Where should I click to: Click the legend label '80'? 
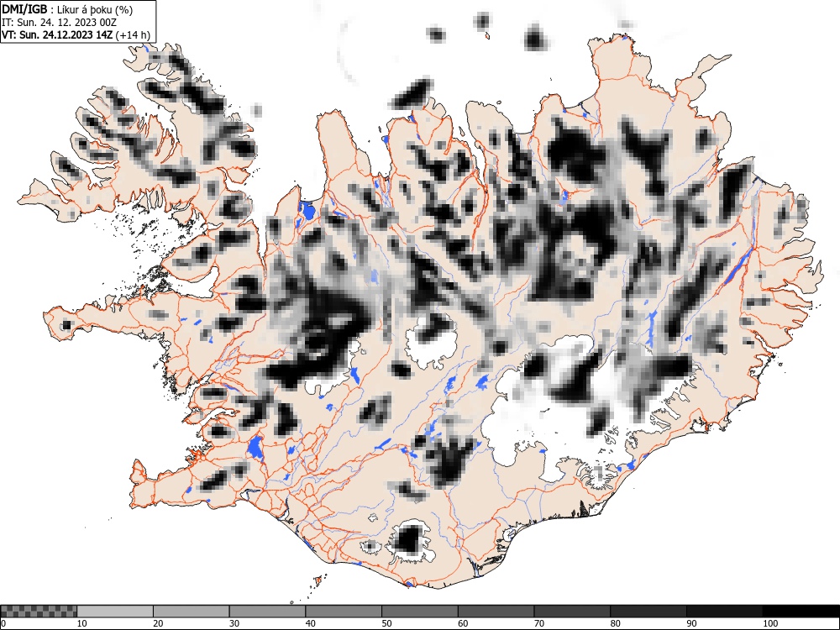pyautogui.click(x=615, y=623)
